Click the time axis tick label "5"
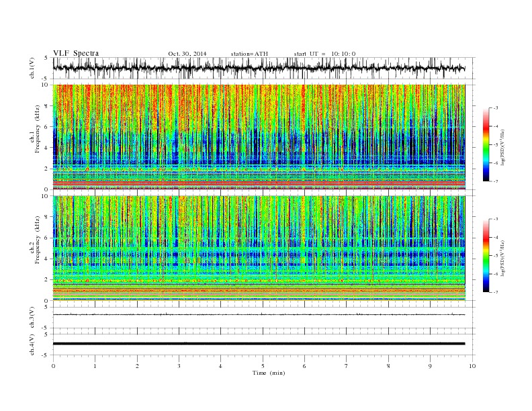Screen dimensions: 532x411 tap(263, 366)
